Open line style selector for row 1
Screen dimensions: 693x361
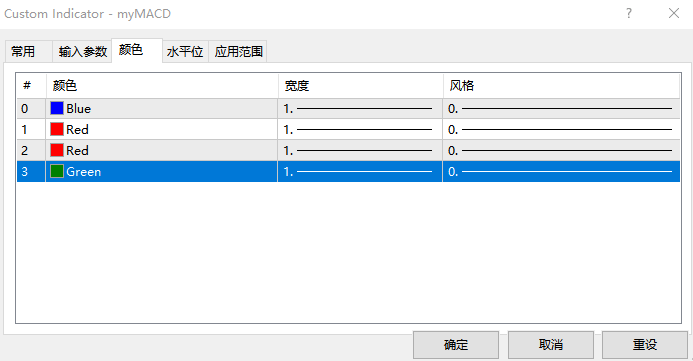(561, 129)
